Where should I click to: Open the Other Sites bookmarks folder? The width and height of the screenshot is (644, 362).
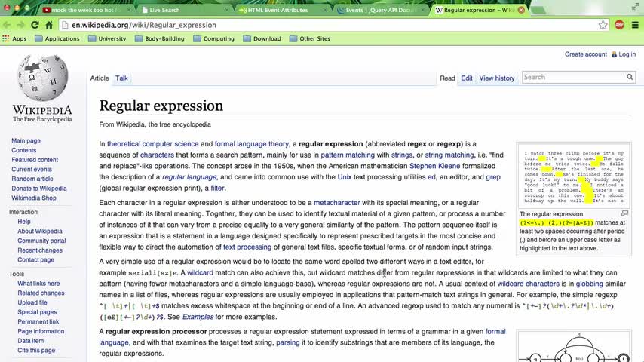[310, 38]
